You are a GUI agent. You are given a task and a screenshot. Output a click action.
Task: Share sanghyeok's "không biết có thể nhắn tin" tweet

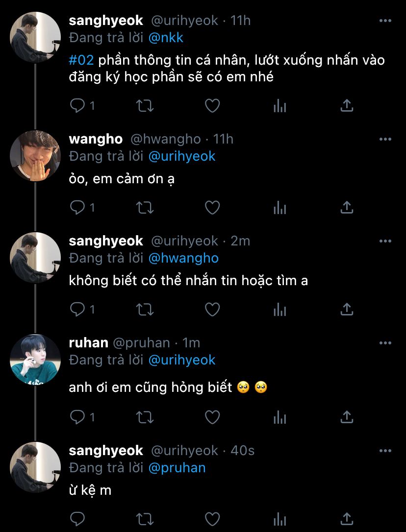pyautogui.click(x=347, y=310)
